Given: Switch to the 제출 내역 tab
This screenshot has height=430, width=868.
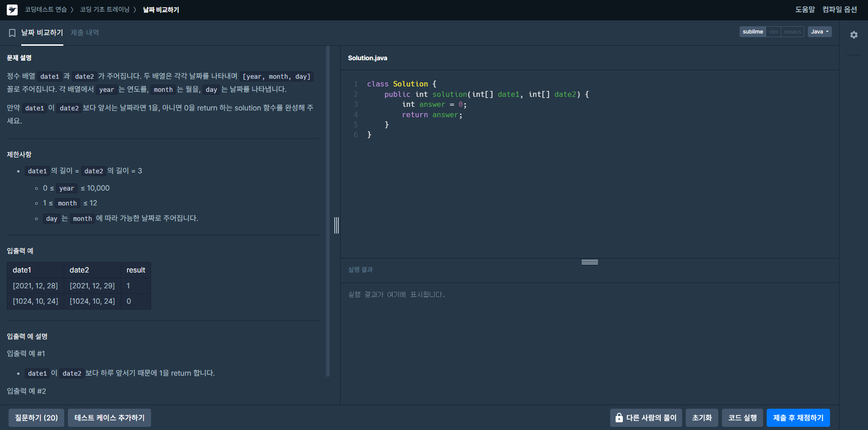Looking at the screenshot, I should click(x=85, y=33).
